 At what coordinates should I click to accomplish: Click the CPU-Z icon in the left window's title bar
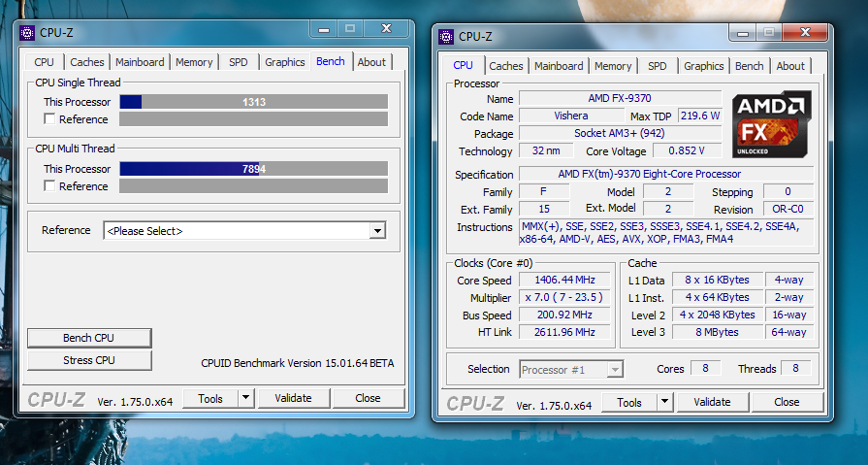26,33
